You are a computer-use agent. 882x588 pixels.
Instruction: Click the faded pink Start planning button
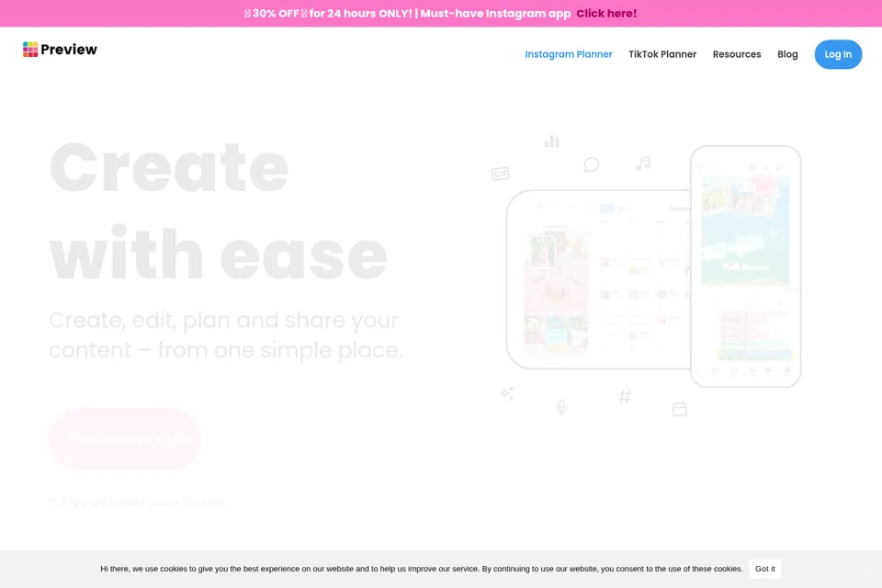(x=125, y=439)
